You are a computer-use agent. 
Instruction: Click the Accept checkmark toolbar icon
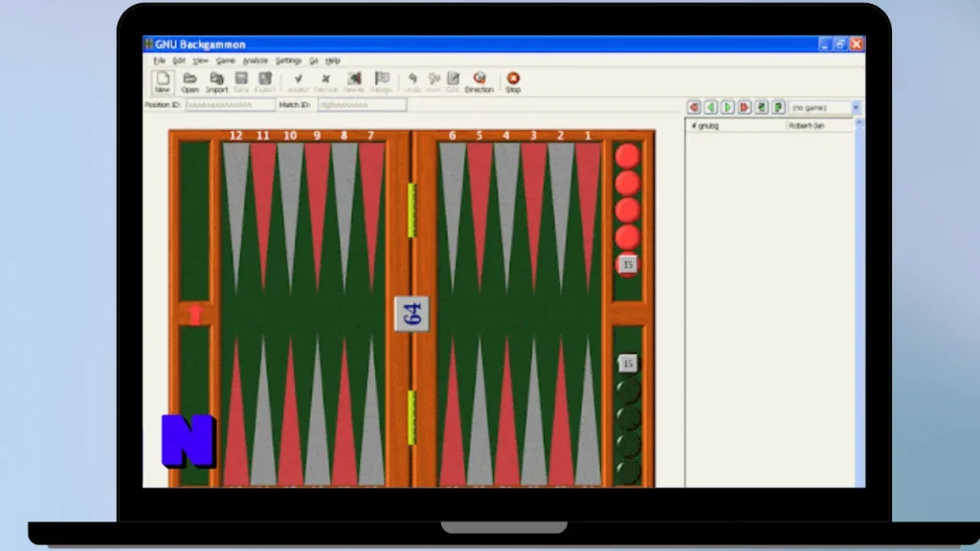(x=299, y=82)
